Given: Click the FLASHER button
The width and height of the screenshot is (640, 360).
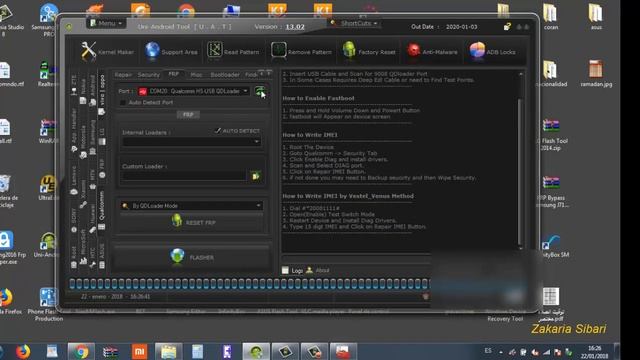Looking at the screenshot, I should (x=191, y=257).
